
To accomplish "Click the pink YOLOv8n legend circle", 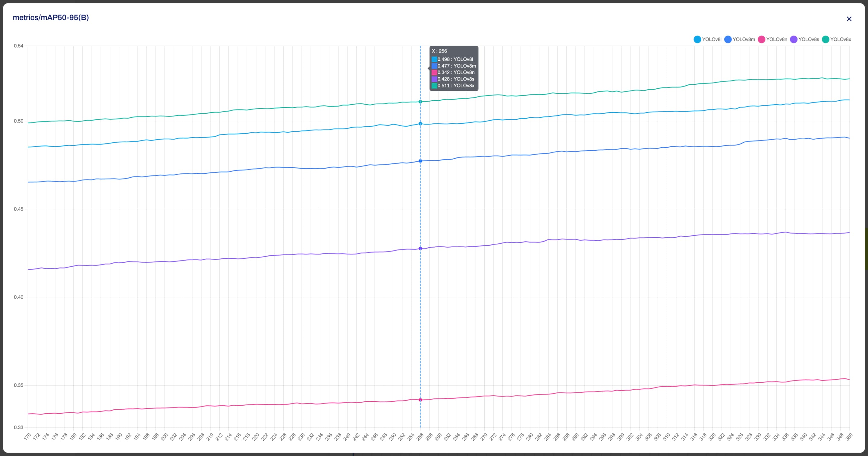I will coord(761,40).
